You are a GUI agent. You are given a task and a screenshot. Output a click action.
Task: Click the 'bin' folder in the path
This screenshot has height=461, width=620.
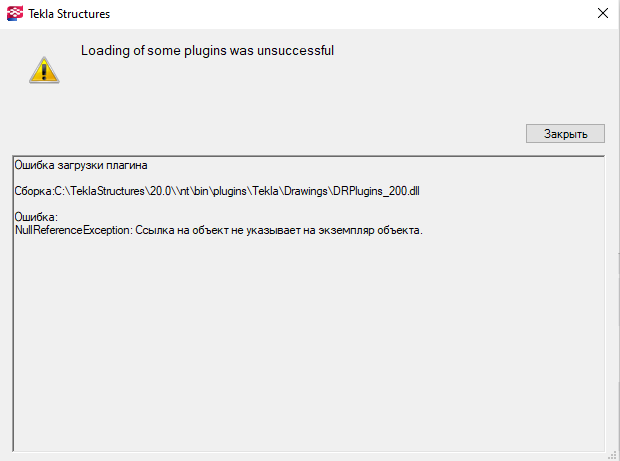pos(200,191)
